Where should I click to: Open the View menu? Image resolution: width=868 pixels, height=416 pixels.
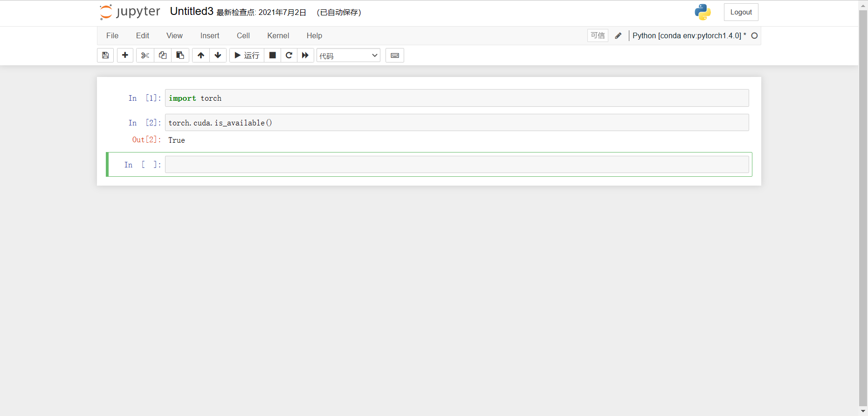[x=174, y=36]
